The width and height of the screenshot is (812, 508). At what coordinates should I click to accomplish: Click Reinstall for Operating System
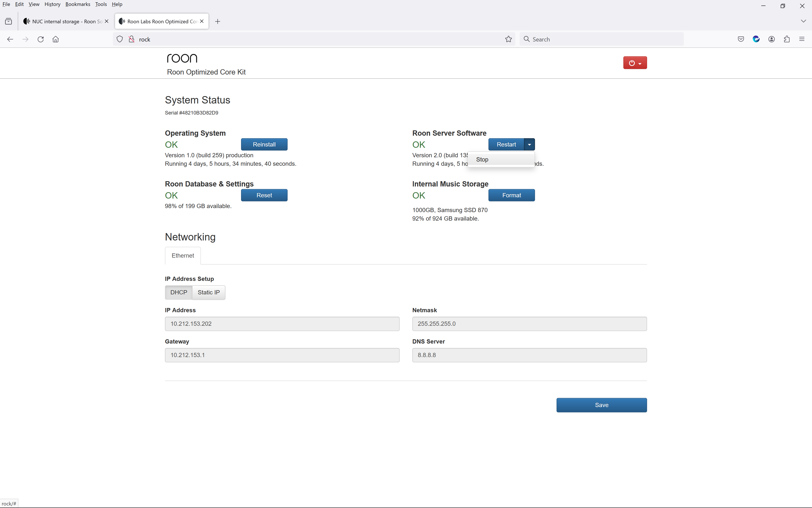264,145
